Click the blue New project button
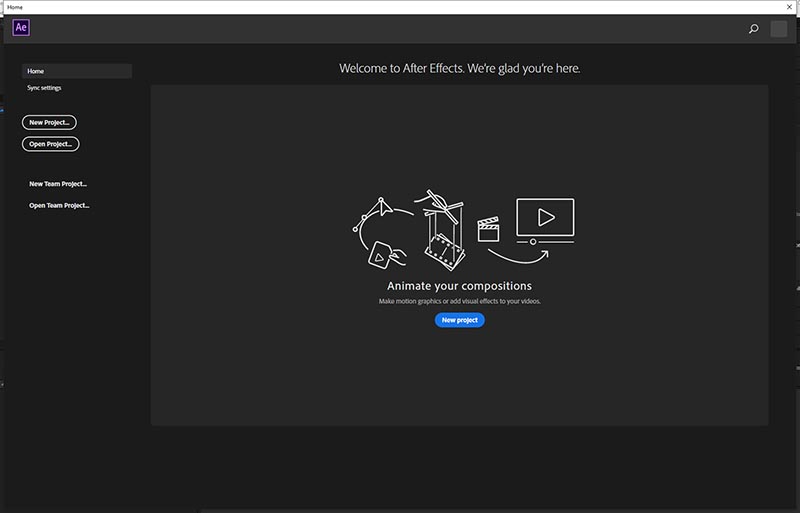Viewport: 800px width, 513px height. [x=460, y=320]
